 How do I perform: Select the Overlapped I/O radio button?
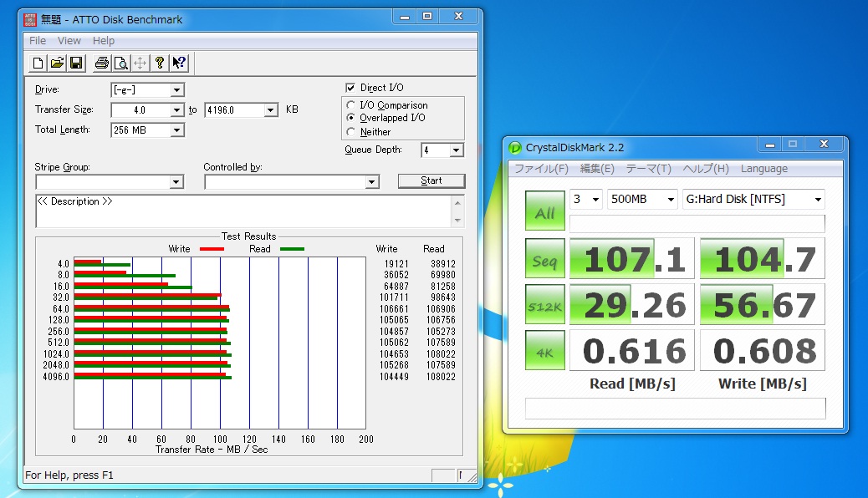(x=350, y=118)
